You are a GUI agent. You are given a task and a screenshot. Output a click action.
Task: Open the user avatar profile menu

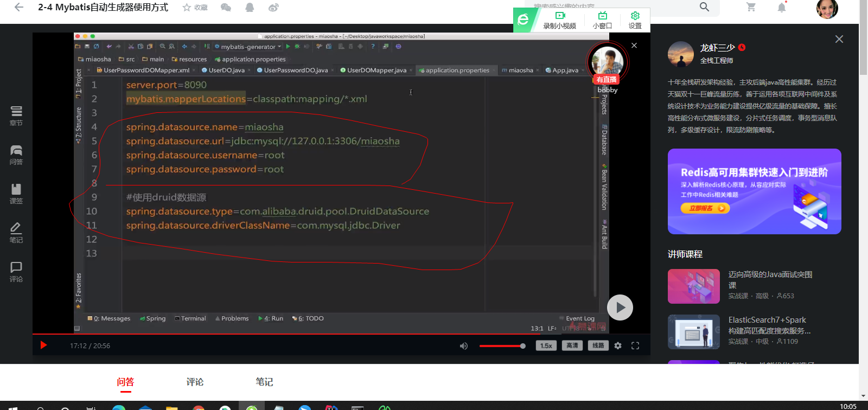point(827,8)
